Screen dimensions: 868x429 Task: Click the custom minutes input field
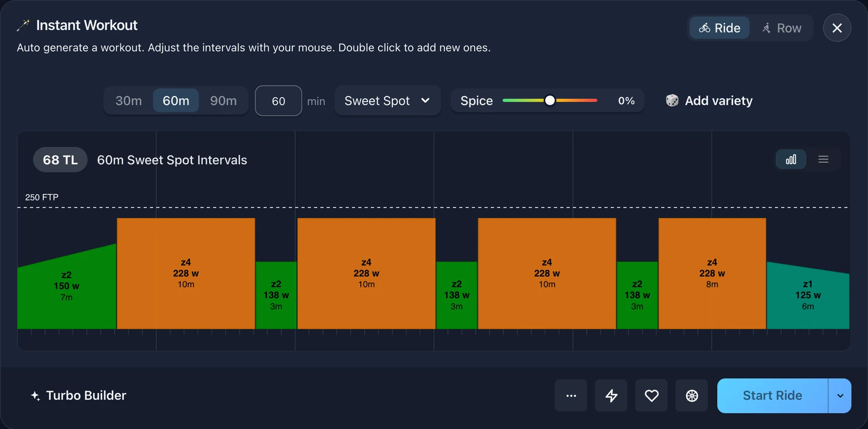(x=278, y=101)
